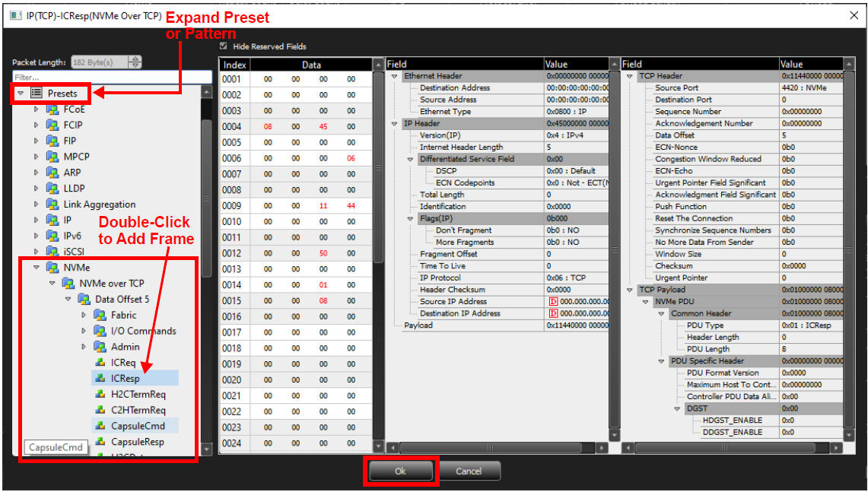Click Source IP Address red D icon

click(x=552, y=302)
